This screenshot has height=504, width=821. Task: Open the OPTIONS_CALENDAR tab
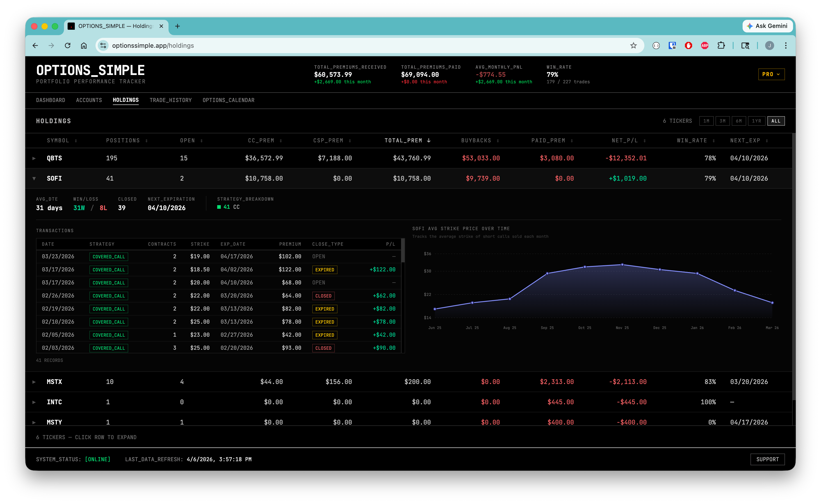[228, 100]
